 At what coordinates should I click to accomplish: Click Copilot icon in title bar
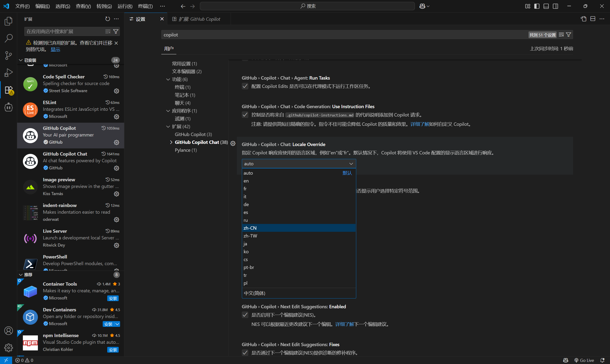tap(422, 6)
